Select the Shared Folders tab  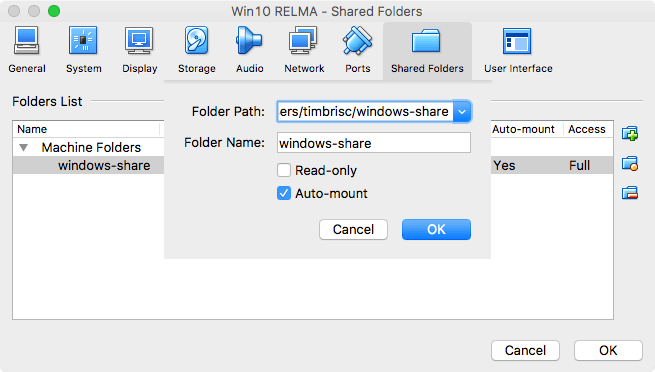427,51
